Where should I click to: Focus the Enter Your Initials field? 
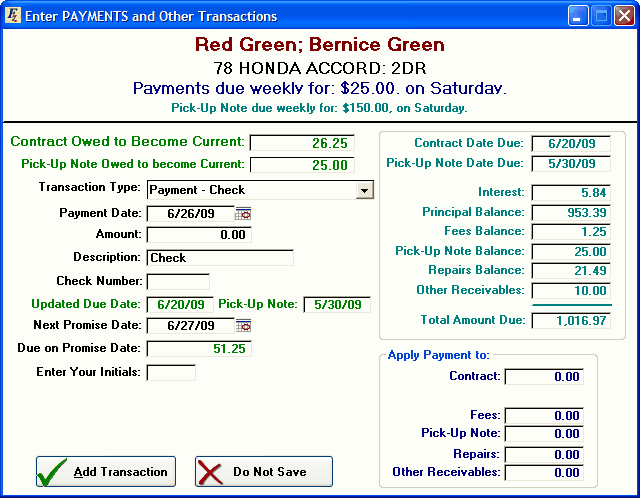click(x=171, y=373)
